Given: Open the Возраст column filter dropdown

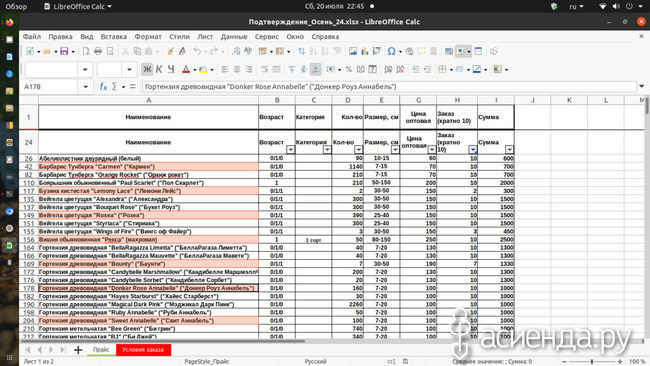Looking at the screenshot, I should coord(290,150).
